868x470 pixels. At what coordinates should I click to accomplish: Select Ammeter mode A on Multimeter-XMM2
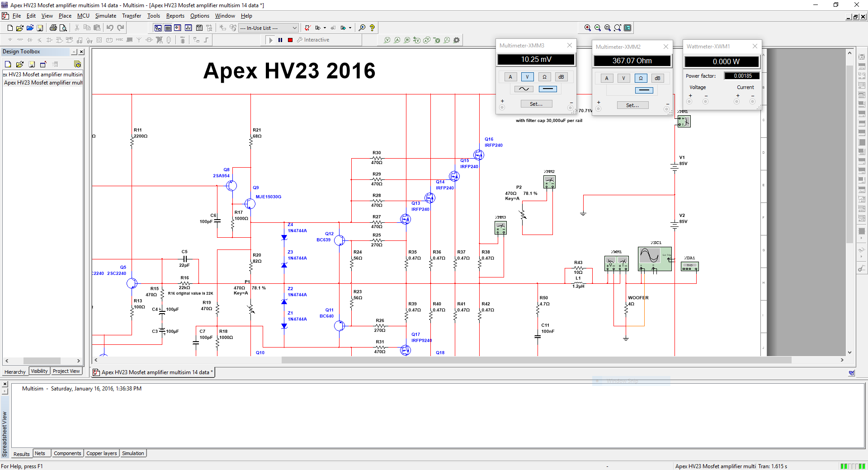click(x=607, y=78)
